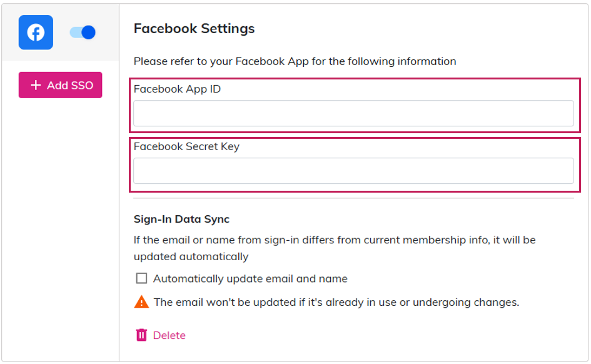Click the Delete link text
The width and height of the screenshot is (591, 364).
[169, 335]
